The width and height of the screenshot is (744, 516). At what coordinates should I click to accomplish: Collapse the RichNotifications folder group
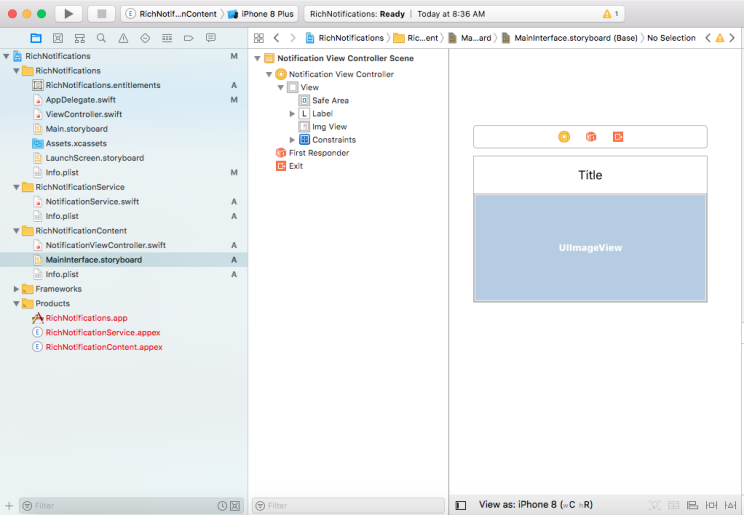tap(16, 71)
